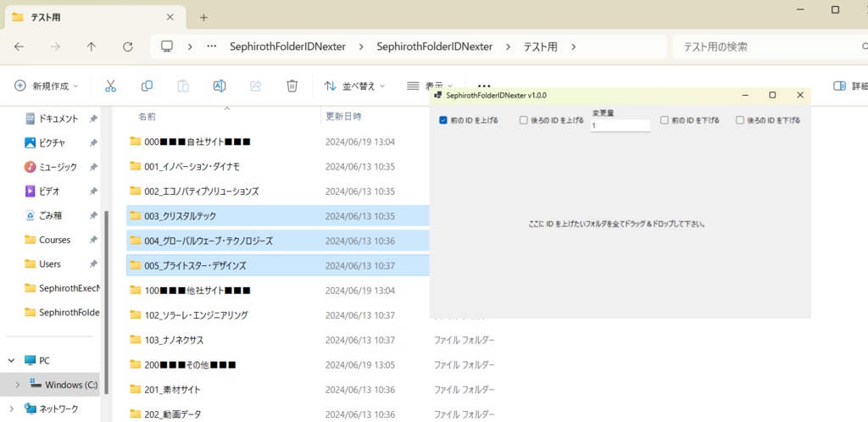868x422 pixels.
Task: Open the 並べ替え sort dropdown
Action: click(x=354, y=86)
